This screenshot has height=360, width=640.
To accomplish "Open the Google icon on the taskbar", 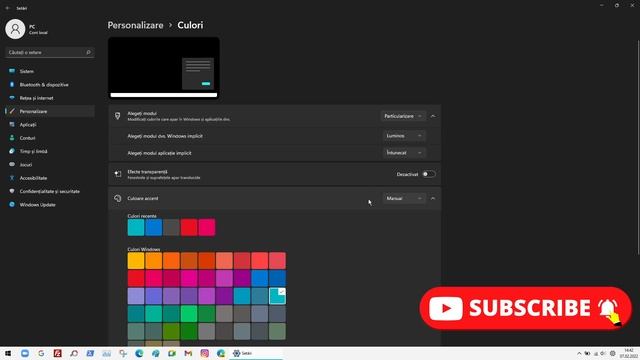I will (x=41, y=353).
